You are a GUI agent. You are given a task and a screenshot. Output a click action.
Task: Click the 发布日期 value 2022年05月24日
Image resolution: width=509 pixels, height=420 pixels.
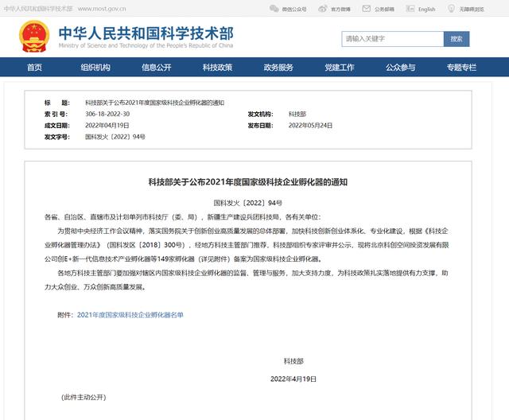(310, 126)
